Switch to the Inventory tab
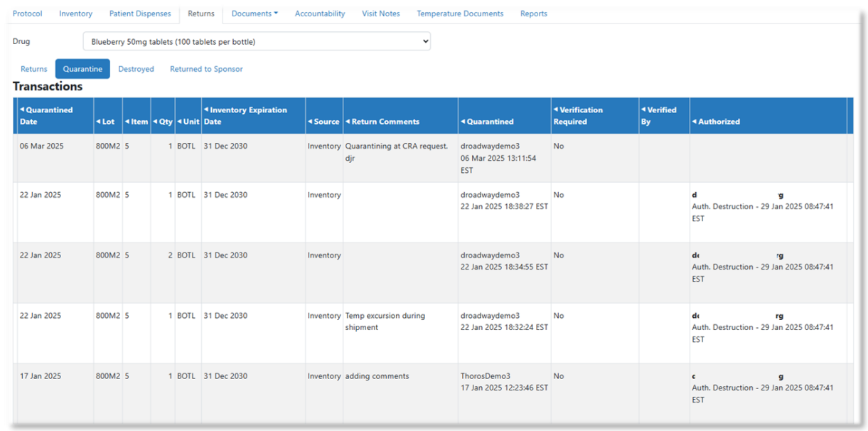The height and width of the screenshot is (431, 868). tap(76, 14)
